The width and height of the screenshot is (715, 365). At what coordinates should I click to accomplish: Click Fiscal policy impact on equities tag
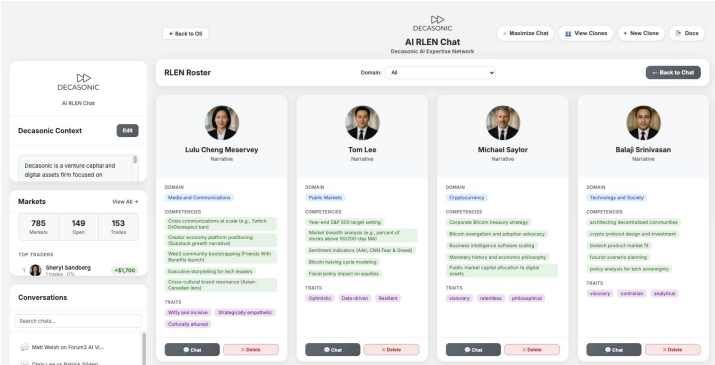pos(344,274)
